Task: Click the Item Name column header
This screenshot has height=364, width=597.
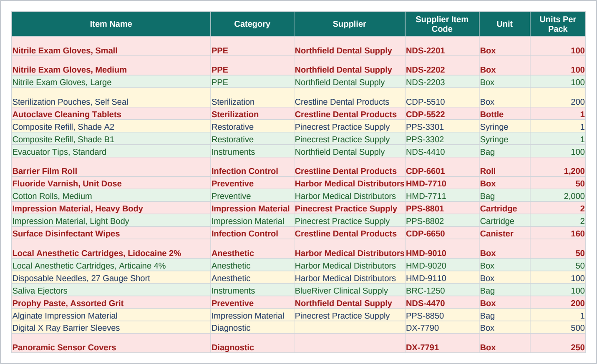Action: tap(111, 24)
